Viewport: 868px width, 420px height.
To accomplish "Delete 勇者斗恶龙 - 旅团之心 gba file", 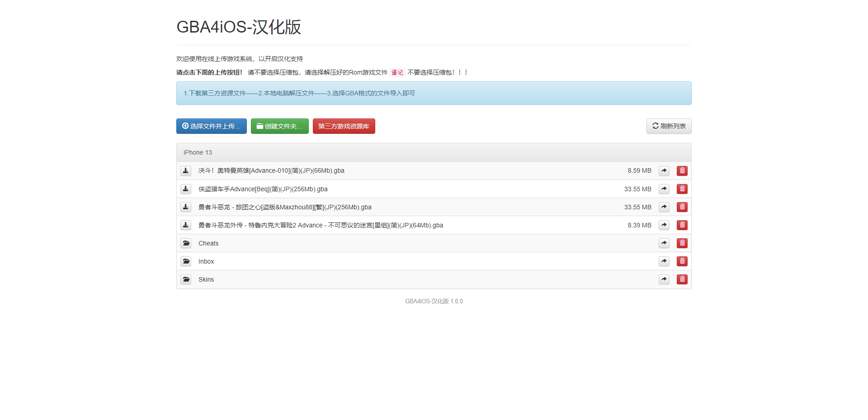I will 682,207.
